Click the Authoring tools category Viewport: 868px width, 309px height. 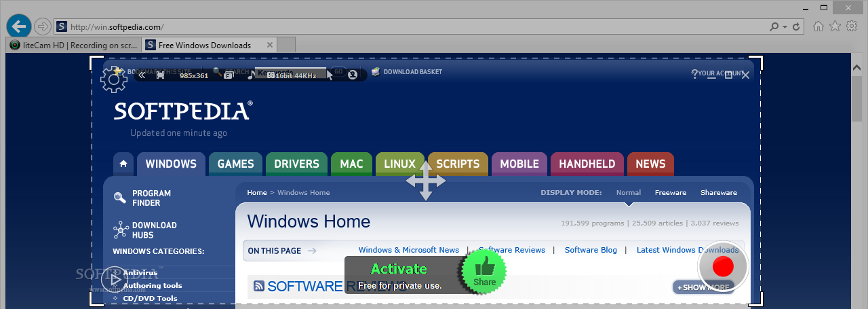pos(153,285)
